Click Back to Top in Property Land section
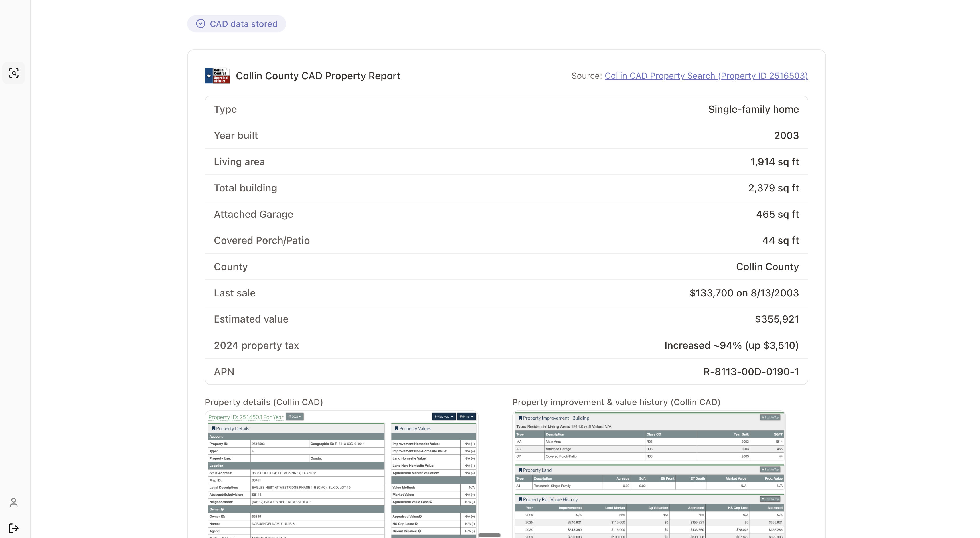The height and width of the screenshot is (538, 980). tap(770, 470)
